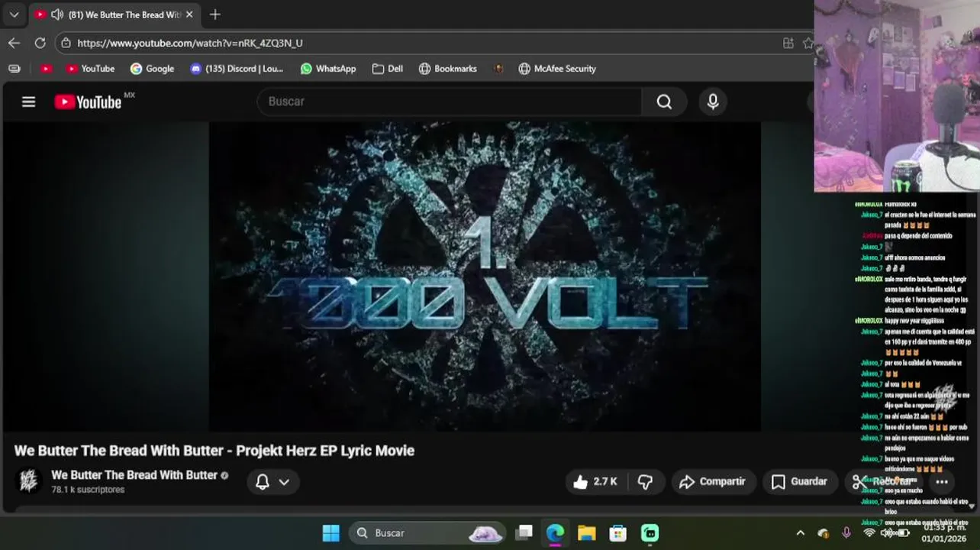Click the first YouTube icon bookmark
This screenshot has width=980, height=550.
click(46, 69)
